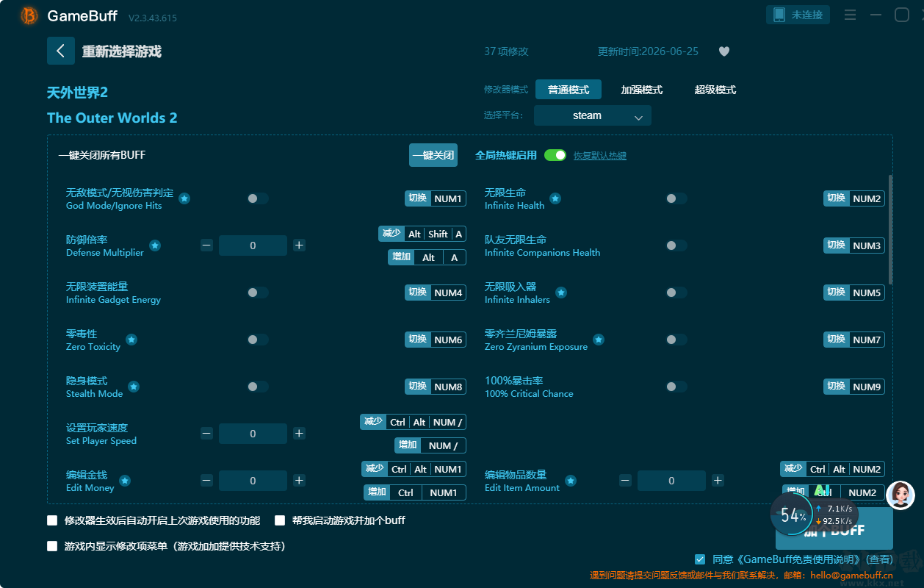Click star icon beside Zero Toxicity
The height and width of the screenshot is (588, 924).
(x=131, y=340)
